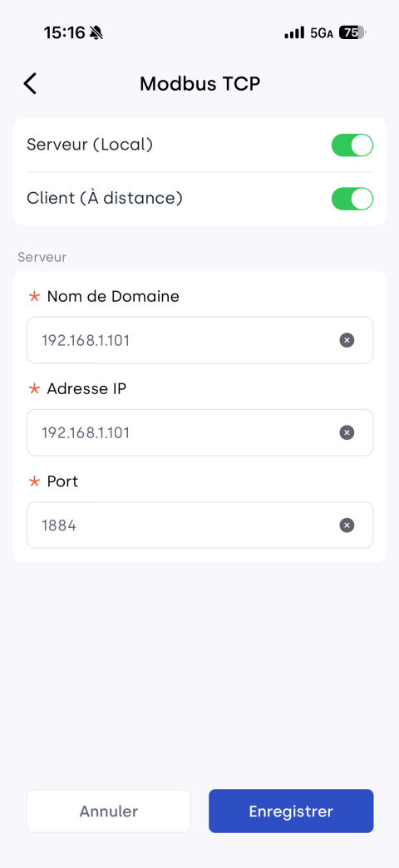
Task: Tap the Serveur (Local) label
Action: [x=90, y=145]
